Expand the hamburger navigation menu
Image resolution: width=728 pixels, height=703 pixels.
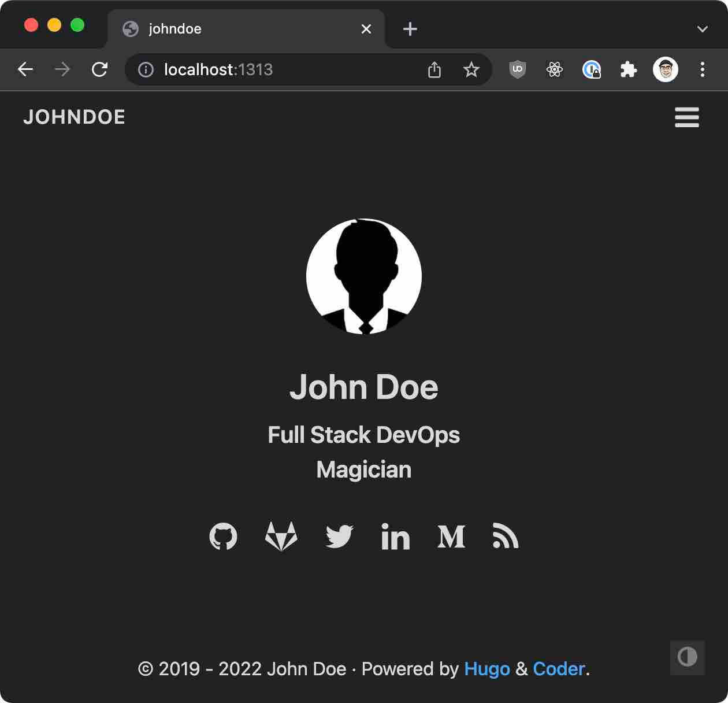686,117
